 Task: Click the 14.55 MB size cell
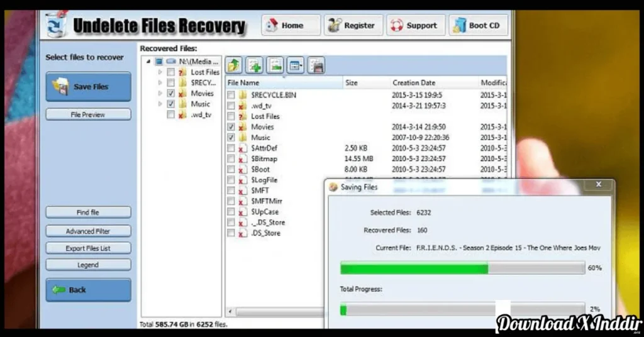pyautogui.click(x=358, y=159)
